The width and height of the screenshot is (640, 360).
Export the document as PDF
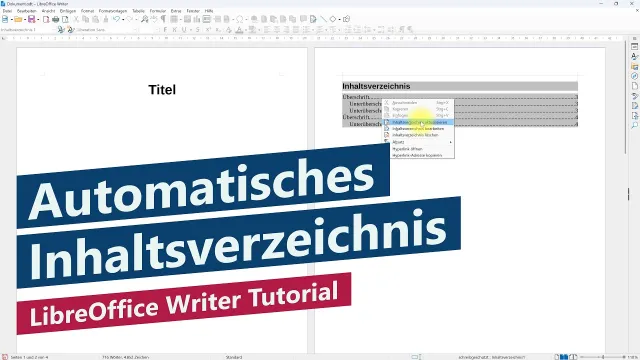pyautogui.click(x=46, y=19)
